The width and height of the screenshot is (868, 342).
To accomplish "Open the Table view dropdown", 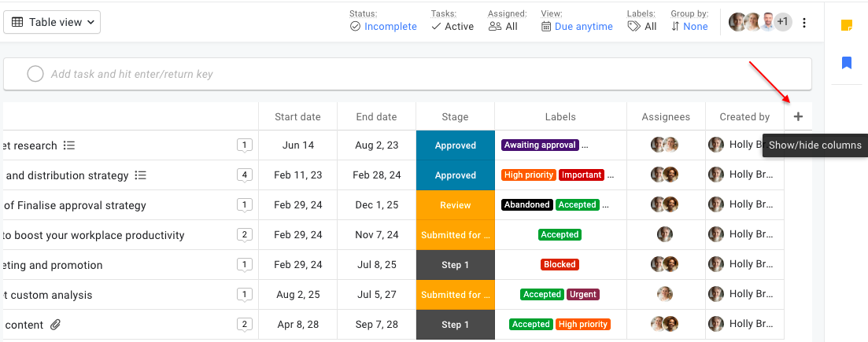I will [x=53, y=23].
